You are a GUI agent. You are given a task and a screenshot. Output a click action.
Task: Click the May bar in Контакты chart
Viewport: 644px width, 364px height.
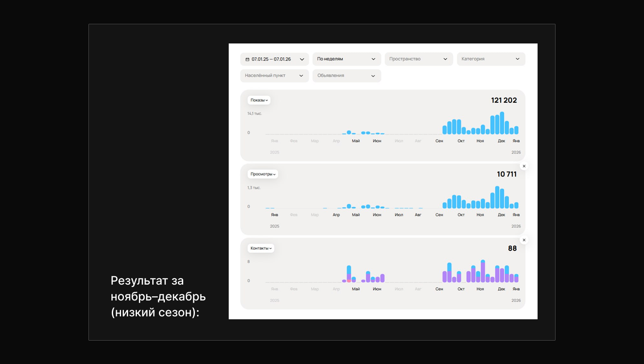[349, 274]
